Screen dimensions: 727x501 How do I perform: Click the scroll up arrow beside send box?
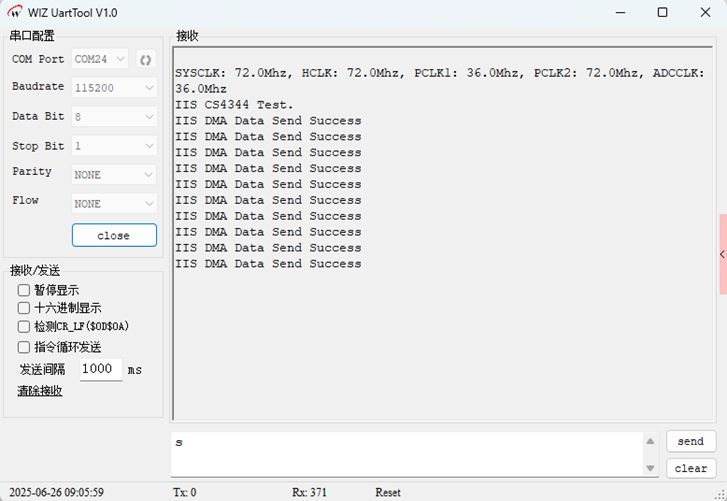pyautogui.click(x=650, y=442)
